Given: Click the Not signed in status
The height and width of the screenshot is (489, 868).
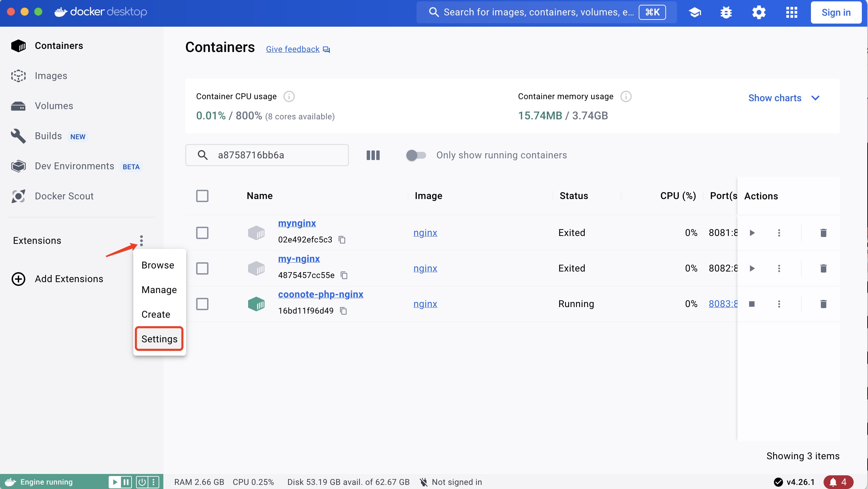Looking at the screenshot, I should pyautogui.click(x=451, y=482).
